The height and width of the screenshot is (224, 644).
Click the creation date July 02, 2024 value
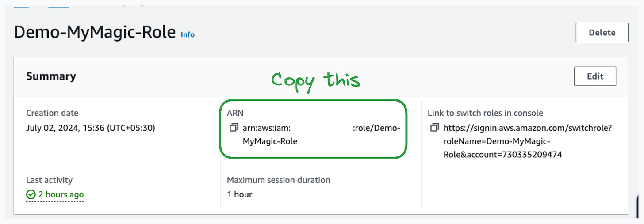coord(91,128)
